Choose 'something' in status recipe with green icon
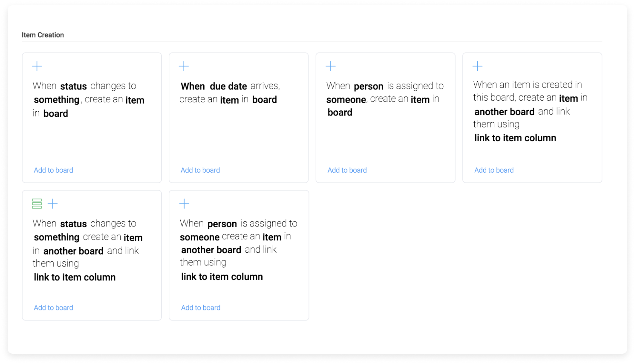 [x=56, y=237]
